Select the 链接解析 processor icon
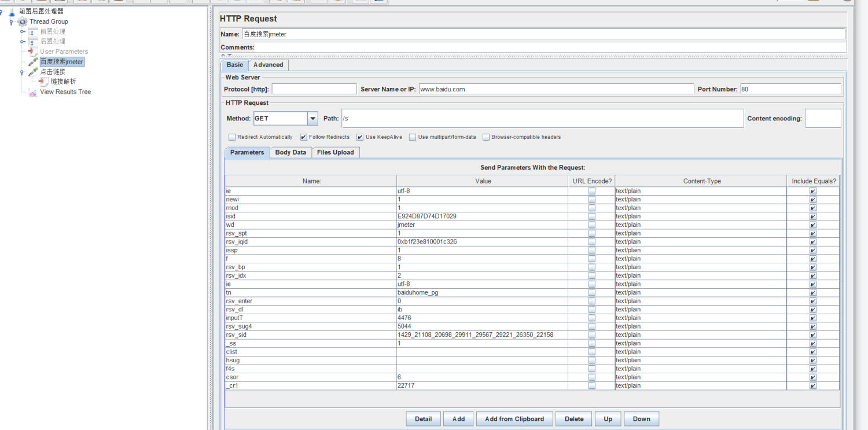The width and height of the screenshot is (868, 430). (43, 82)
